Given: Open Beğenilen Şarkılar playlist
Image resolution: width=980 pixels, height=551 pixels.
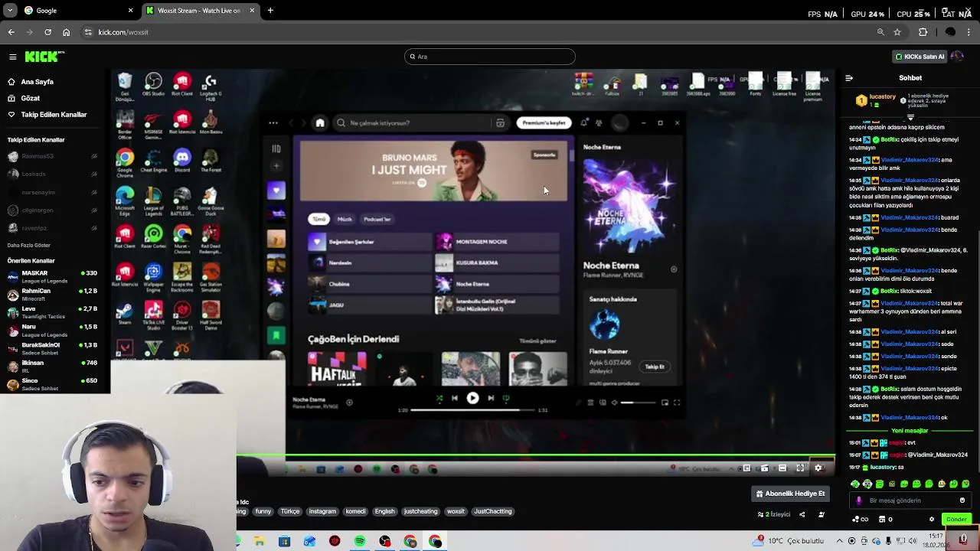Looking at the screenshot, I should point(369,242).
